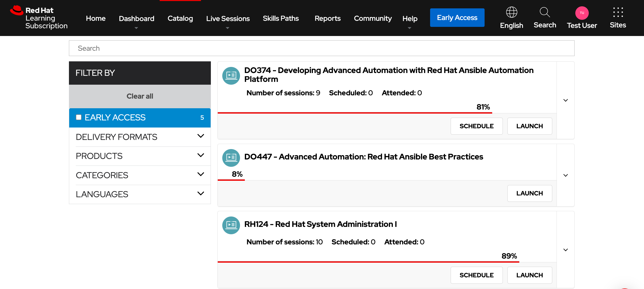Open the Dashboard menu

point(136,18)
